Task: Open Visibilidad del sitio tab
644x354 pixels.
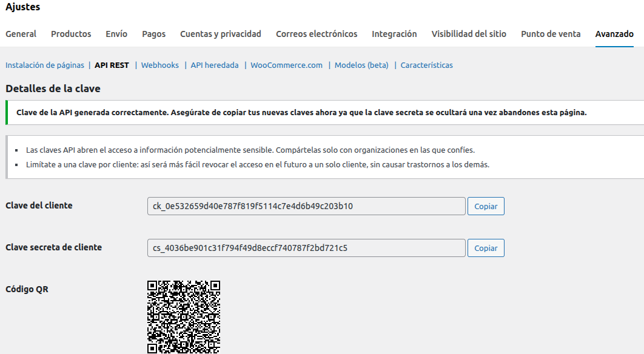Action: pyautogui.click(x=469, y=34)
